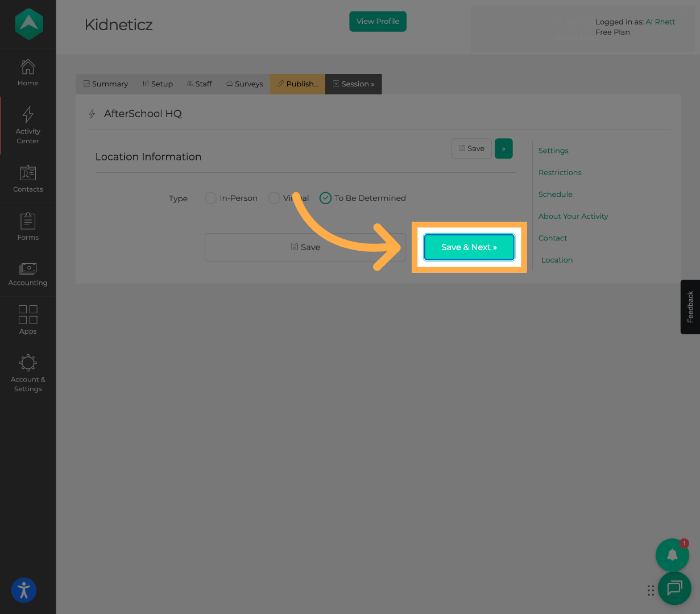Click the Save & Next button
Image resolution: width=700 pixels, height=614 pixels.
click(469, 247)
